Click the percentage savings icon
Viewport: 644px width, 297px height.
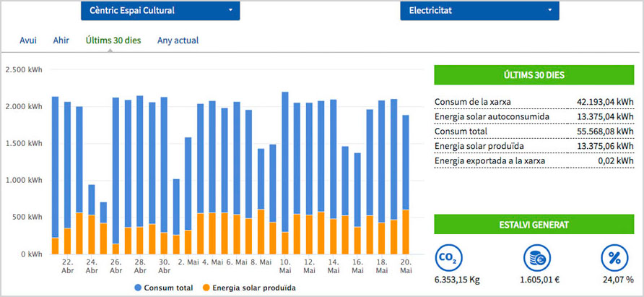click(x=615, y=258)
